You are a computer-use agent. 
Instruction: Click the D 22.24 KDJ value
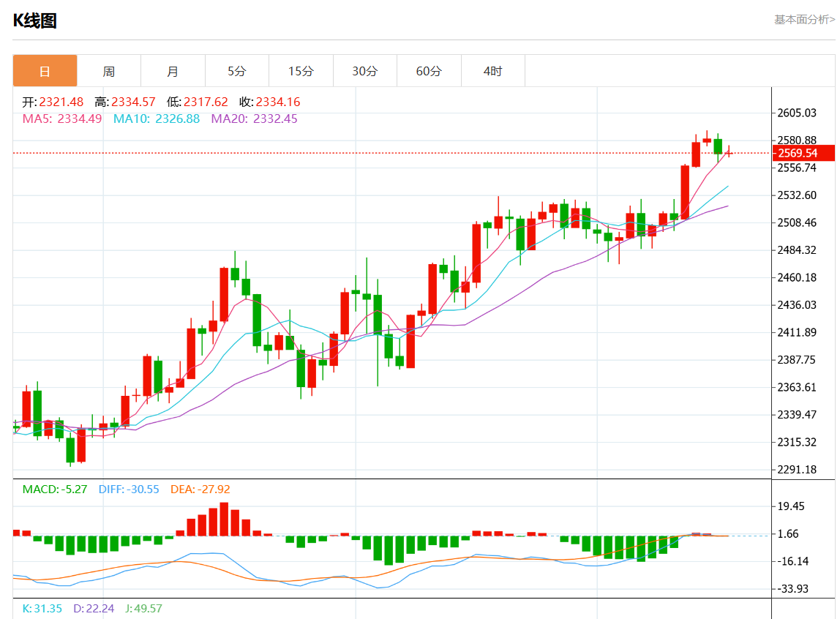click(x=94, y=608)
